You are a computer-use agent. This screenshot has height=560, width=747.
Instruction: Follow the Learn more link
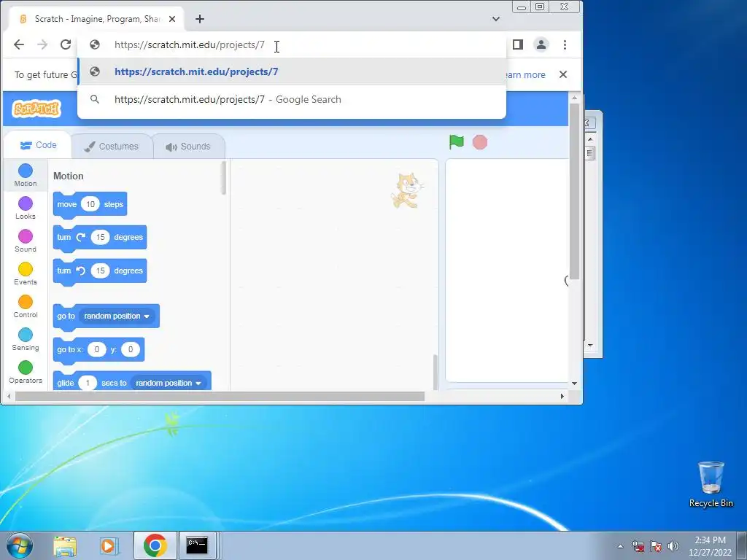point(525,75)
